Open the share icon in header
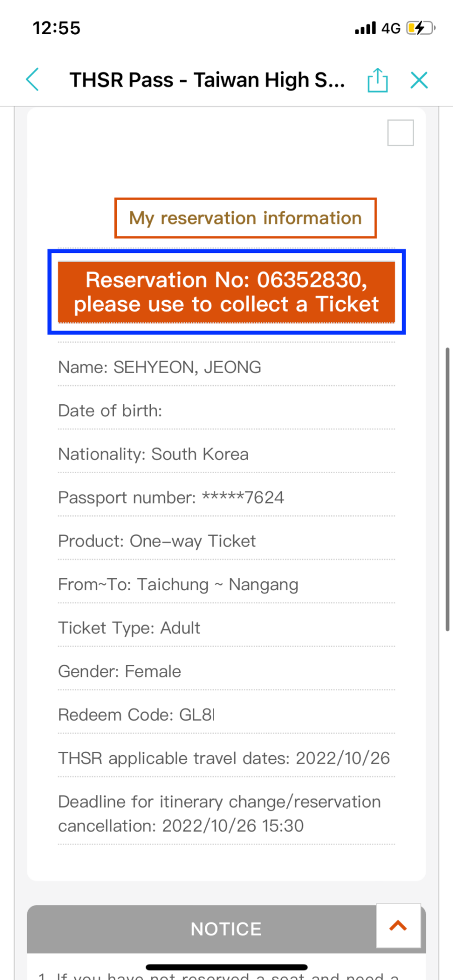Viewport: 453px width, 980px height. click(377, 80)
